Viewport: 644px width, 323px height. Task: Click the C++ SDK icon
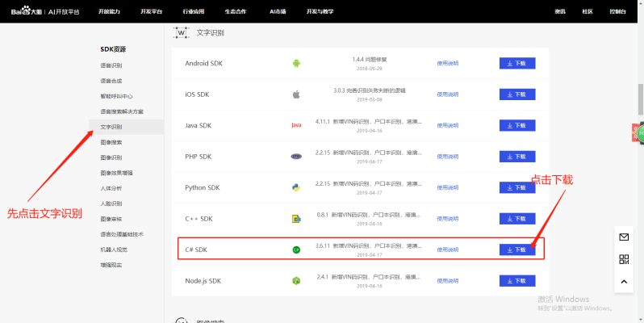point(296,219)
